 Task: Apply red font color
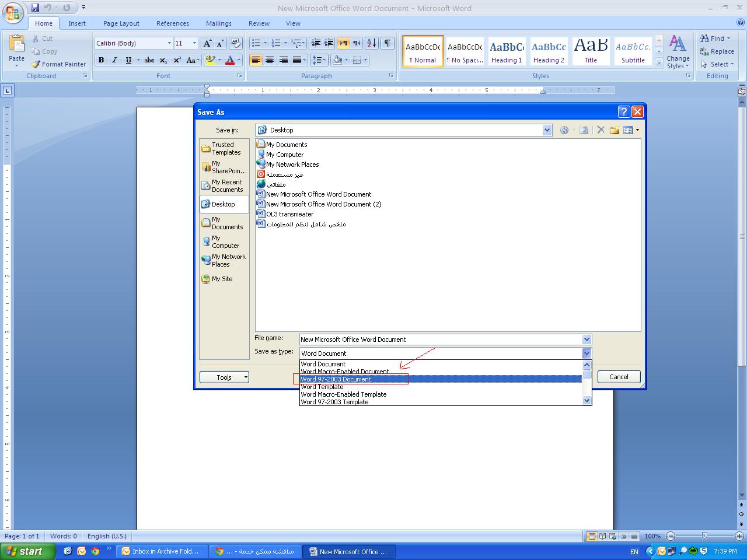click(x=230, y=60)
